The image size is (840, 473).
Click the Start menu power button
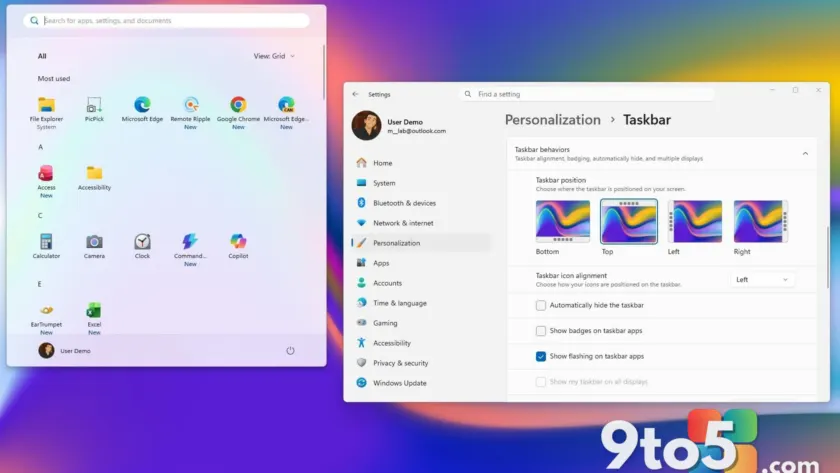tap(290, 350)
